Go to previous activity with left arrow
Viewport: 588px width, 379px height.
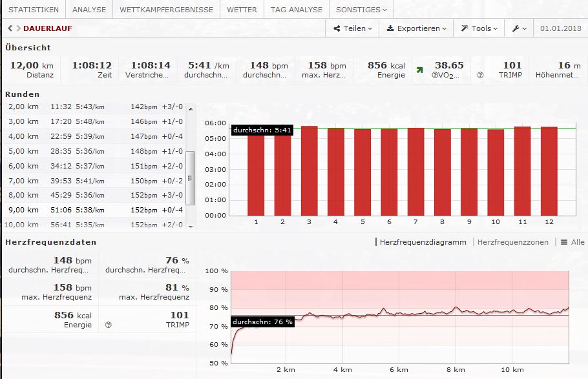pos(10,28)
